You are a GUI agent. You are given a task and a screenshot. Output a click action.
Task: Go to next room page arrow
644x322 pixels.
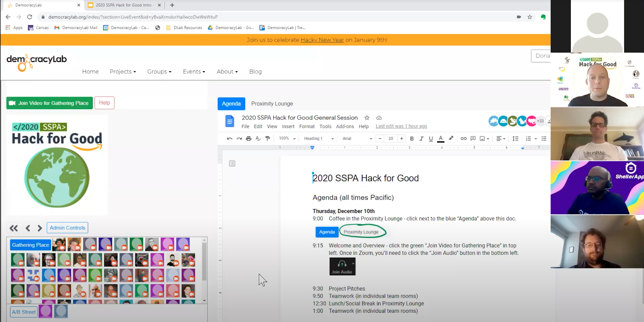pos(39,228)
